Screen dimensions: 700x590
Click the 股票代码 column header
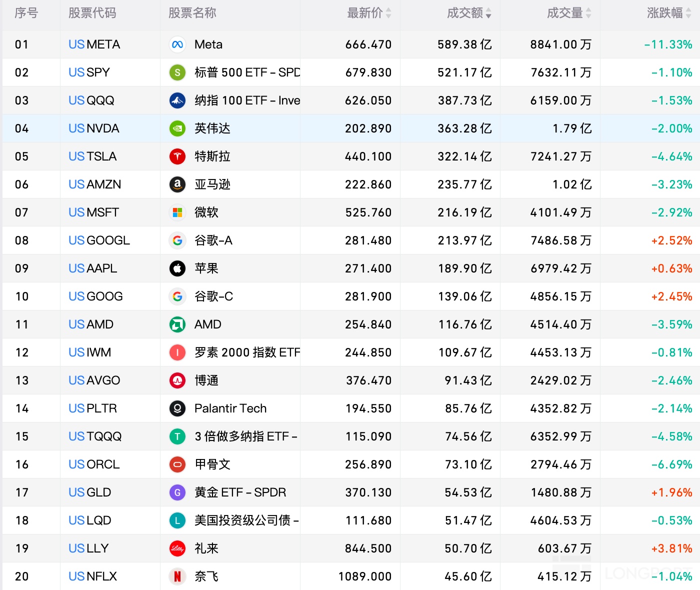92,13
